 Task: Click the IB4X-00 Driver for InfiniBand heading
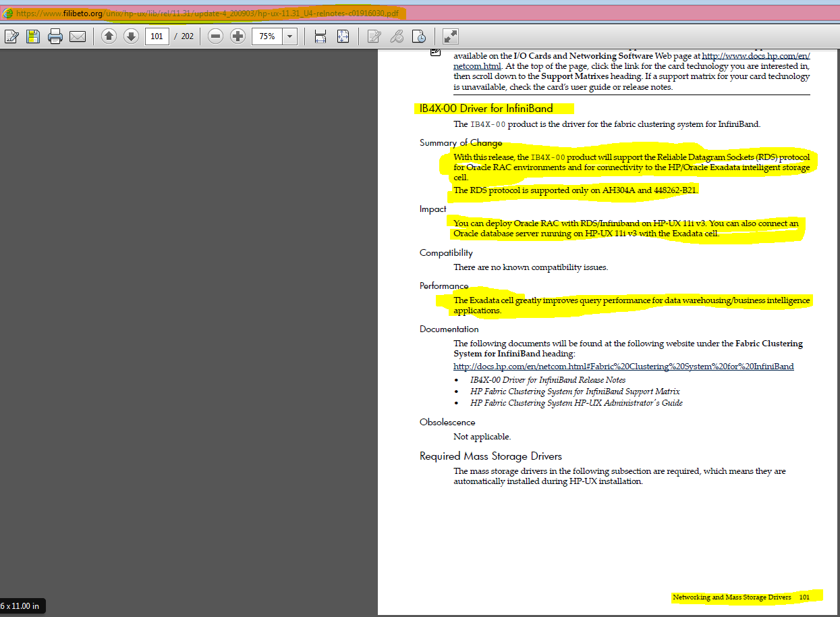point(486,108)
